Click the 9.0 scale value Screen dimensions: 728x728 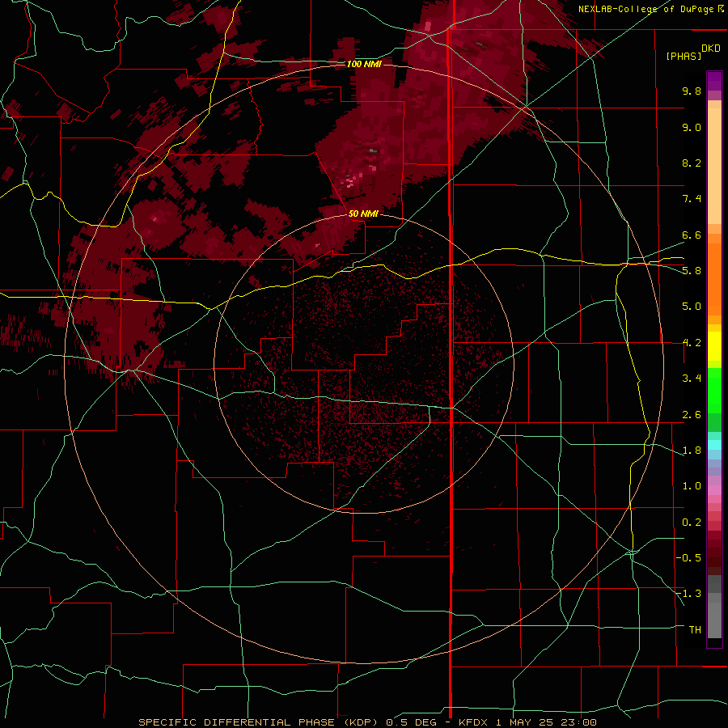pos(692,127)
